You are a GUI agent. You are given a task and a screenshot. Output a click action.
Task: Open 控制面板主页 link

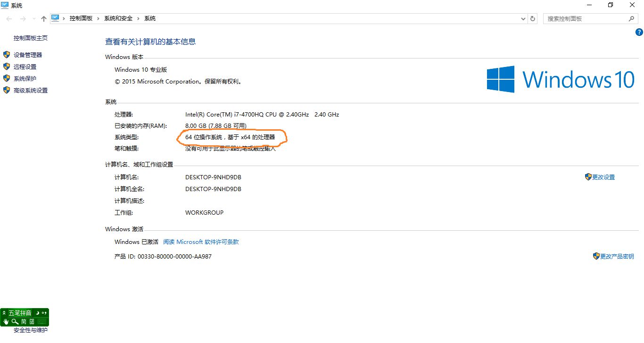[x=31, y=38]
